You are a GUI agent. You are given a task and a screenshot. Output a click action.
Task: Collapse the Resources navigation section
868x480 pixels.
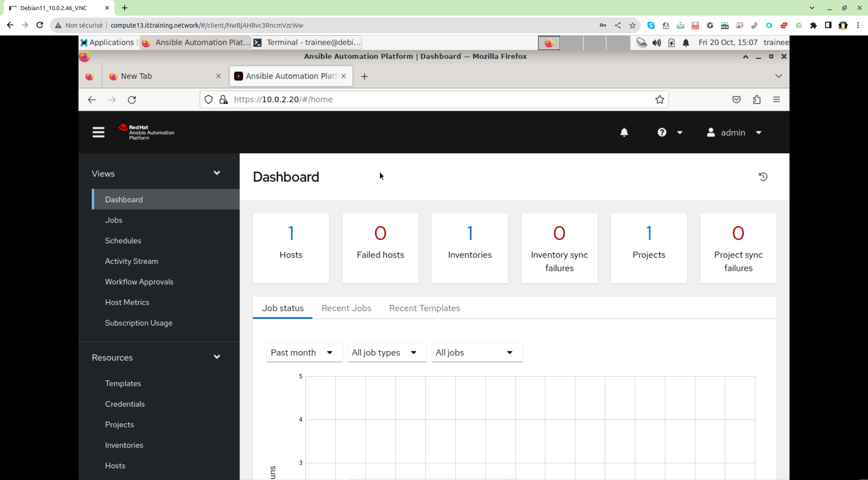(217, 357)
